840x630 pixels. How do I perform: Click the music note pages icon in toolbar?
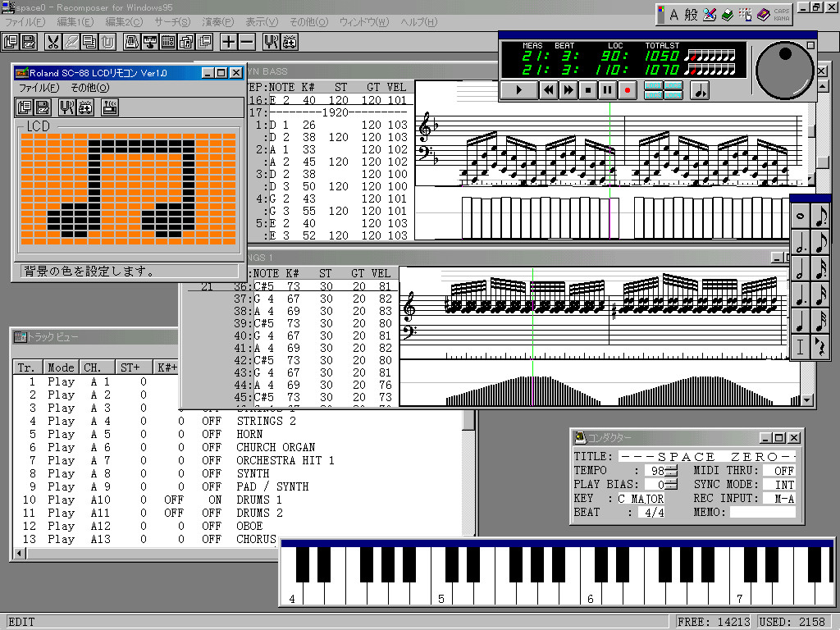[186, 42]
